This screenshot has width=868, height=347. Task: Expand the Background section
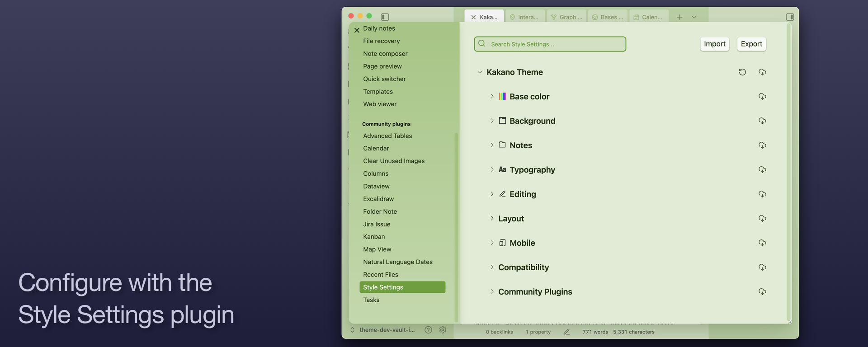[x=492, y=121]
